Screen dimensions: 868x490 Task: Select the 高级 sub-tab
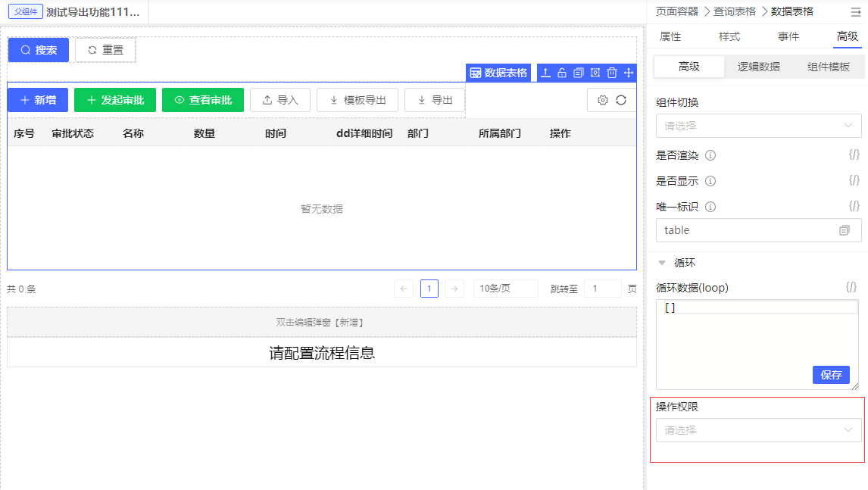click(x=689, y=67)
